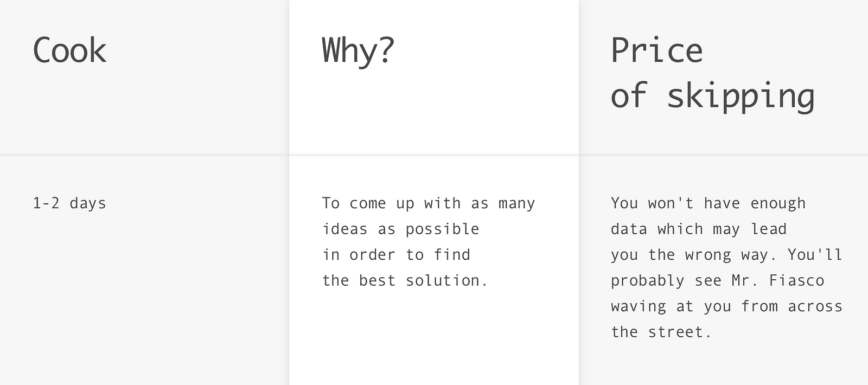The image size is (868, 385).
Task: Click "waving at you from across" line
Action: pos(727,306)
